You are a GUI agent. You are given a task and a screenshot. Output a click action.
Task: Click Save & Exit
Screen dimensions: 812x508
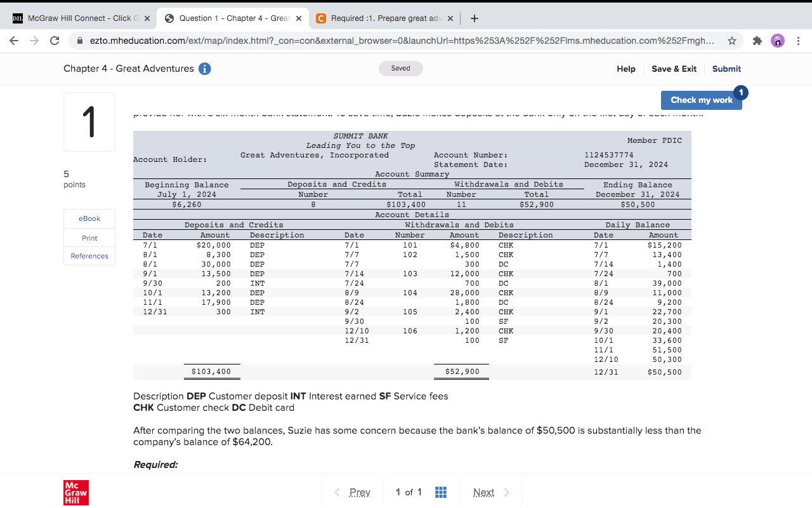(674, 69)
